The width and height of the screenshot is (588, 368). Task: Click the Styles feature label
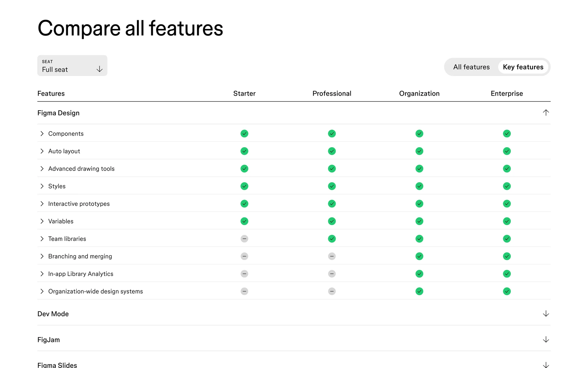[x=57, y=186]
